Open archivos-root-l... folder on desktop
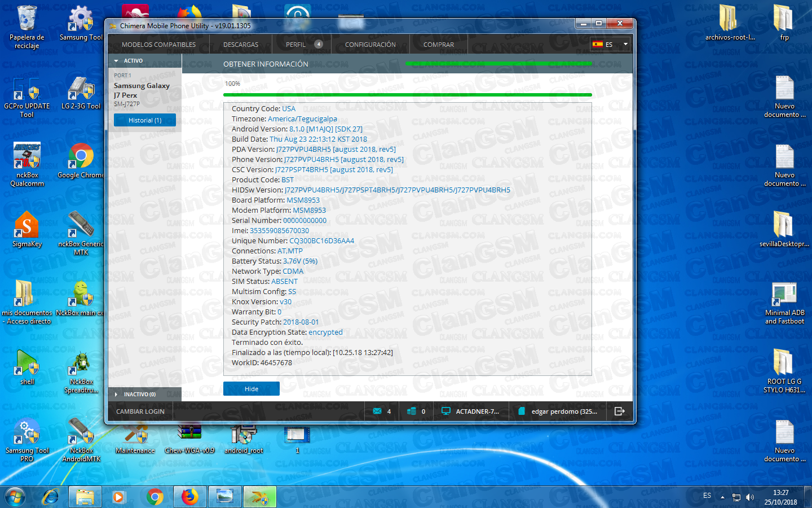Viewport: 812px width, 508px height. point(730,23)
